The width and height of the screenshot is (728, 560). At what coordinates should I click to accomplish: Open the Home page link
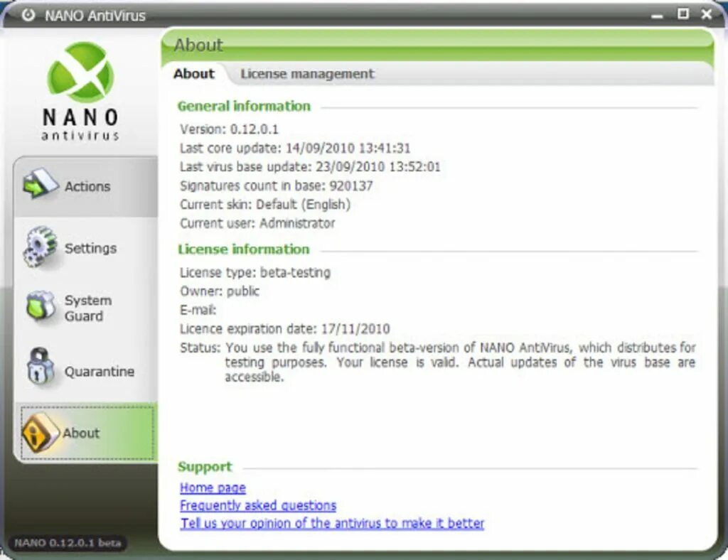coord(213,488)
